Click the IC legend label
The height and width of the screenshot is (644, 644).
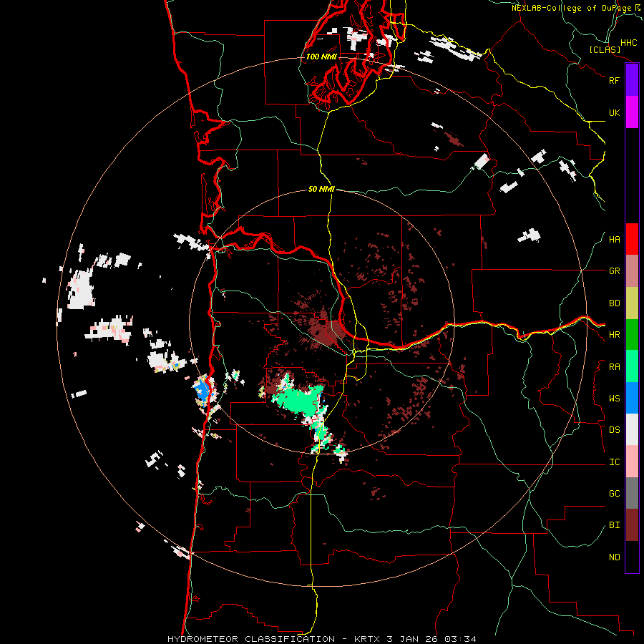pyautogui.click(x=614, y=462)
